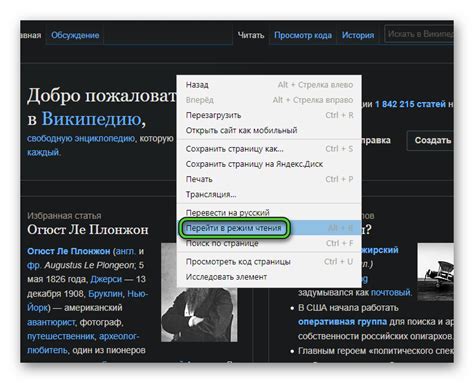Click the Избранная статья label
474x383 pixels.
(x=64, y=216)
